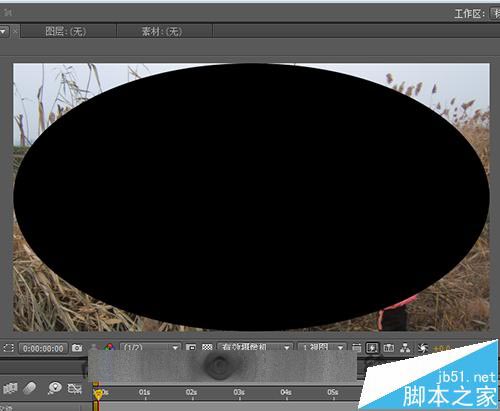Viewport: 500px width, 411px height.
Task: Reset exposure with the aperture icon
Action: pos(423,348)
